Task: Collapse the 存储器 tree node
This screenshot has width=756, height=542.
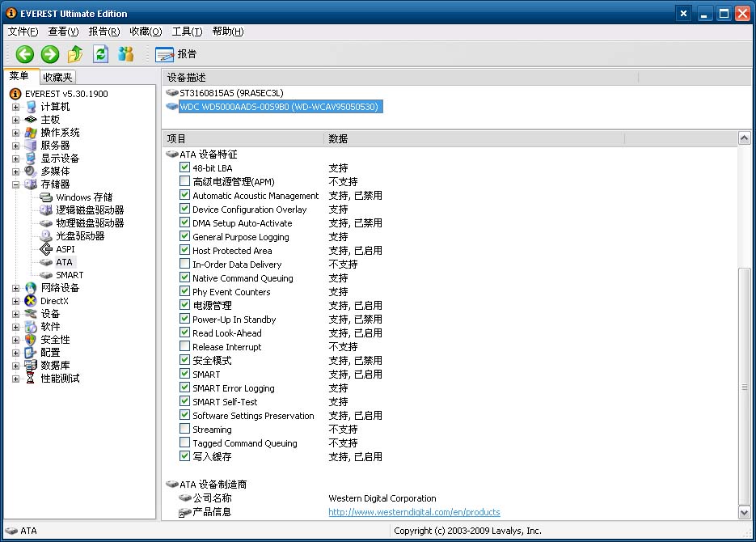Action: [16, 184]
